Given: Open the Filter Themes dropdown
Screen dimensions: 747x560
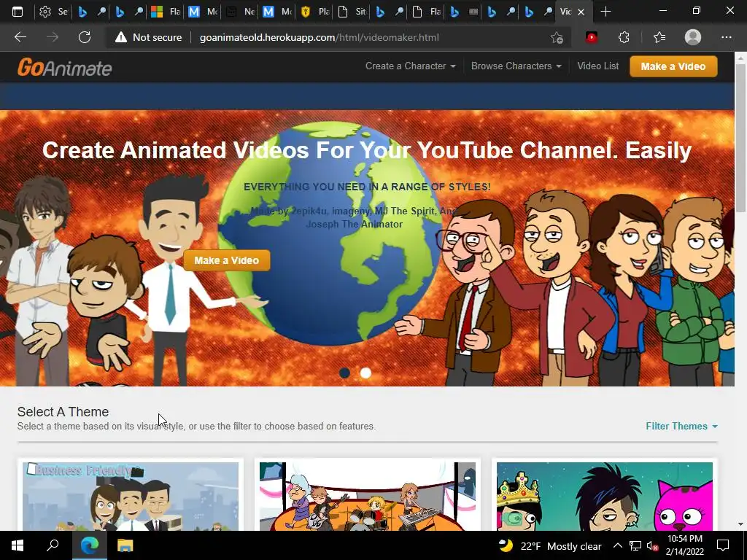Looking at the screenshot, I should coord(681,426).
